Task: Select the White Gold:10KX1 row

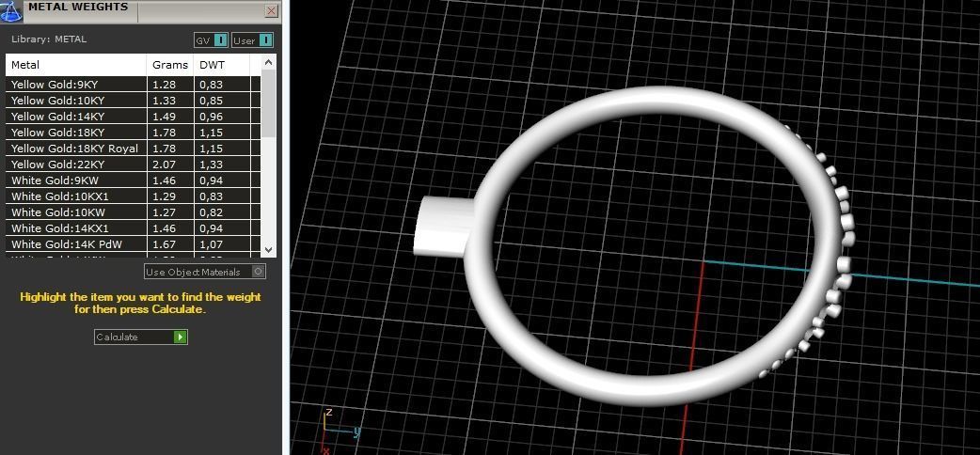Action: pyautogui.click(x=134, y=196)
